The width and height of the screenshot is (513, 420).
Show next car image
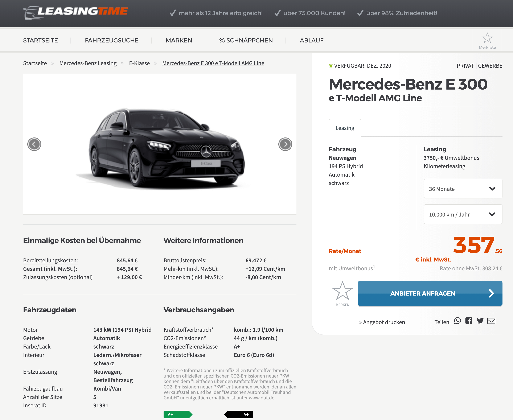coord(285,144)
